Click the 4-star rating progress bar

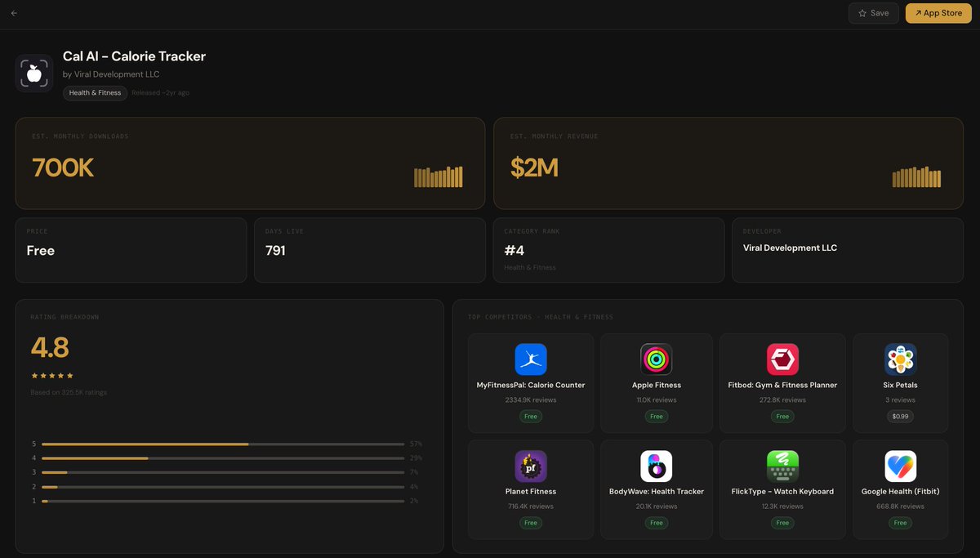tap(223, 458)
